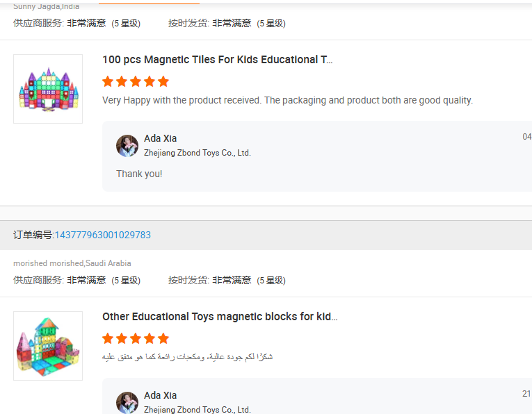The width and height of the screenshot is (532, 414).
Task: Open the Other Educational Toys magnetic blocks title
Action: click(x=220, y=317)
